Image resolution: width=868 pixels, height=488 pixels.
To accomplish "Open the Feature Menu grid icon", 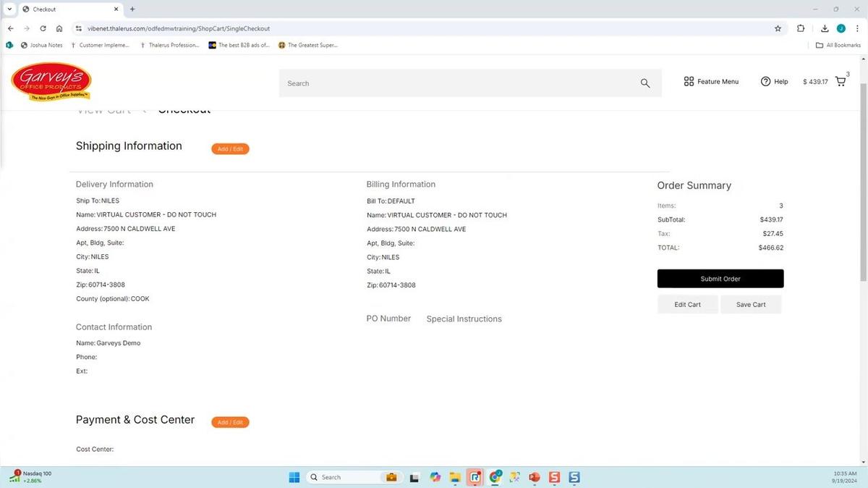I will [689, 82].
